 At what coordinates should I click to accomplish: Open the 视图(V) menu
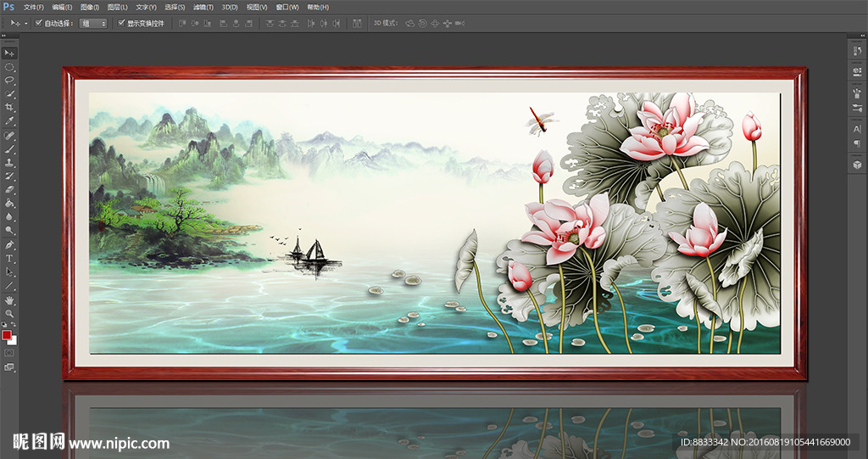pos(257,7)
